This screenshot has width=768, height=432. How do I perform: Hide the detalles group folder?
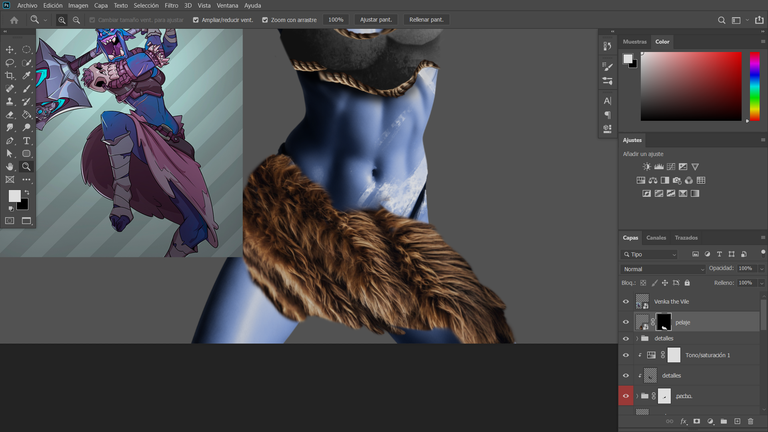(x=625, y=338)
